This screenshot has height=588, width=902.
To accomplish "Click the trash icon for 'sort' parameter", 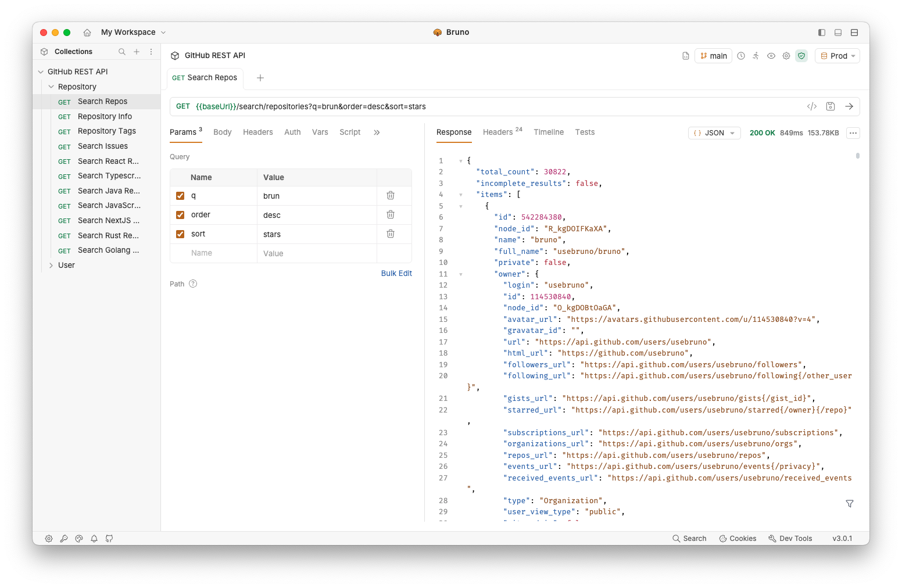I will point(391,234).
